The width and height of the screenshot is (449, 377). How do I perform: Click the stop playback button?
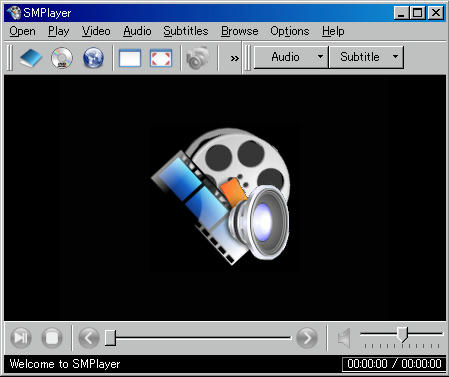(x=52, y=338)
